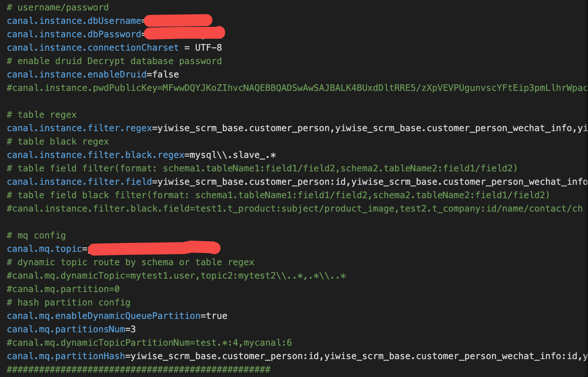Click "true" value of enableDynamicQueuePartition
The height and width of the screenshot is (377, 588).
pyautogui.click(x=216, y=316)
